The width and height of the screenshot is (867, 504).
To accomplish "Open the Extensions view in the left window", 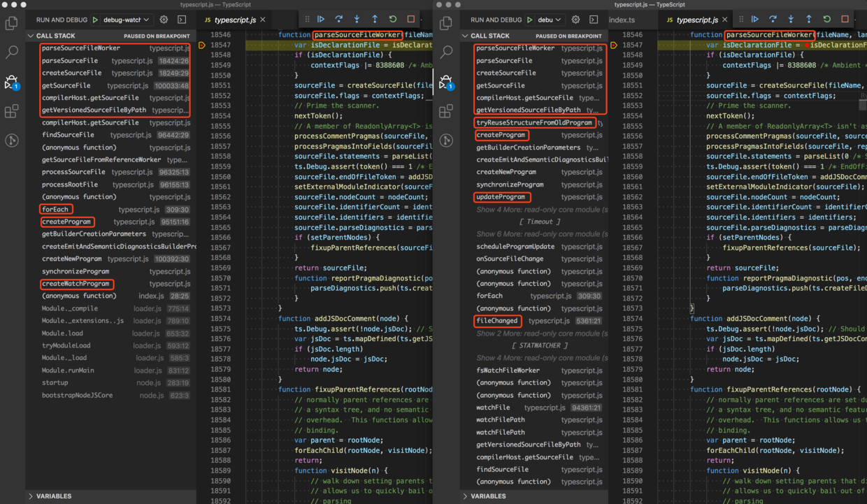I will pyautogui.click(x=12, y=111).
